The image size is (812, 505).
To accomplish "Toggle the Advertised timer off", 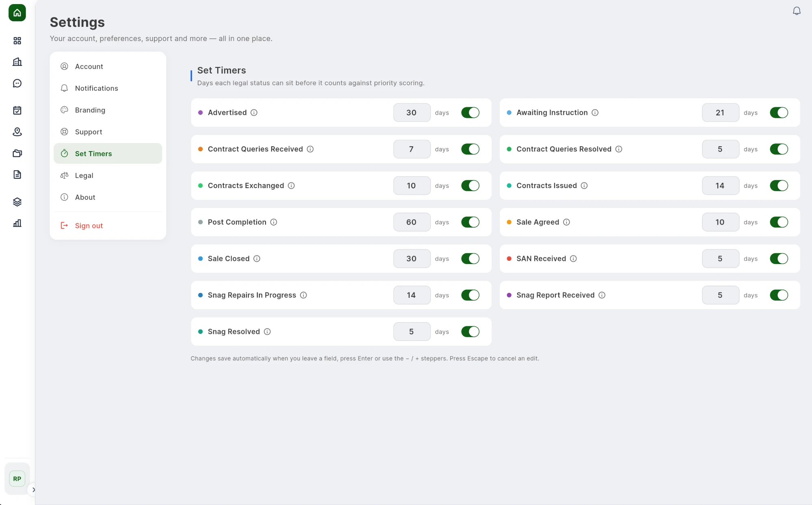I will pos(470,113).
